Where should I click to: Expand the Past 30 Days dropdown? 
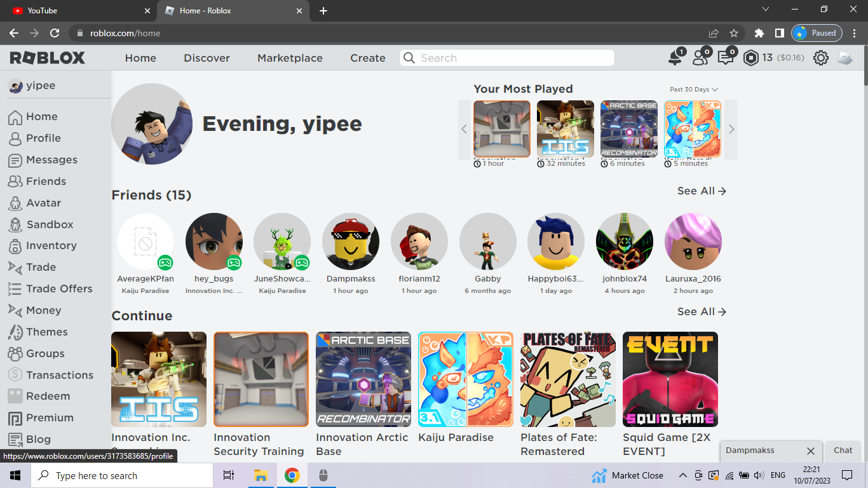[x=694, y=90]
